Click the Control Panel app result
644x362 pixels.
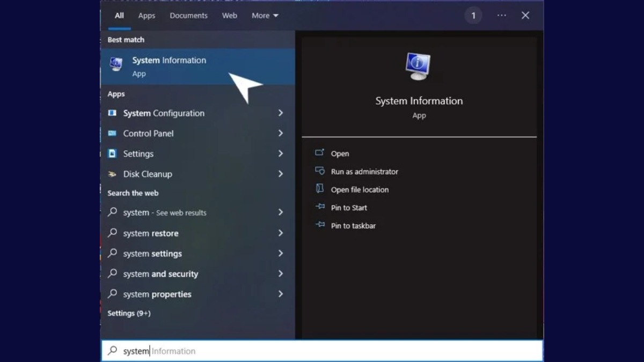(x=197, y=133)
